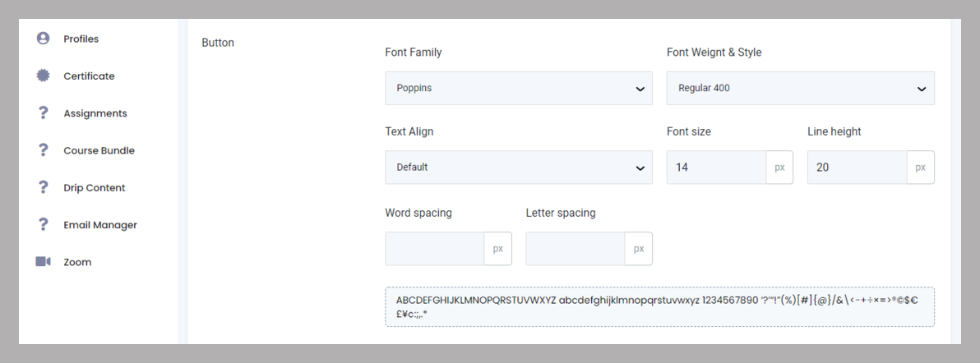Go to the Certificate settings section

[89, 76]
